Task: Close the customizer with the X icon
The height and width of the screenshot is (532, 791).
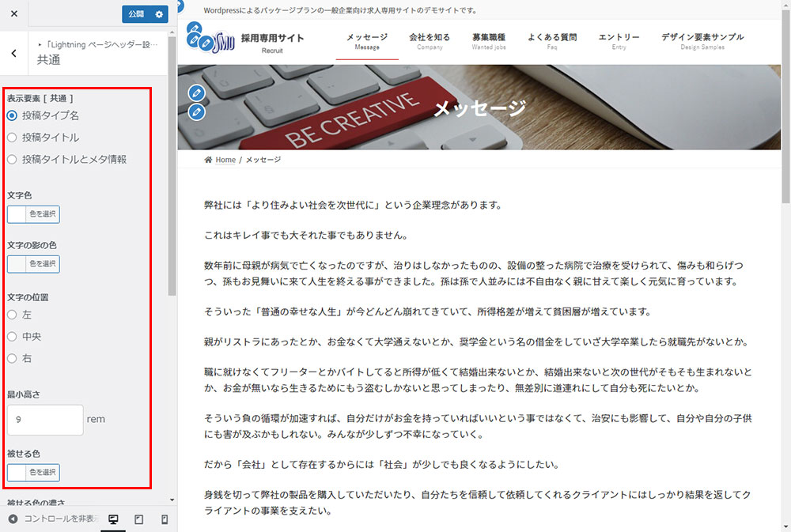Action: click(x=14, y=14)
